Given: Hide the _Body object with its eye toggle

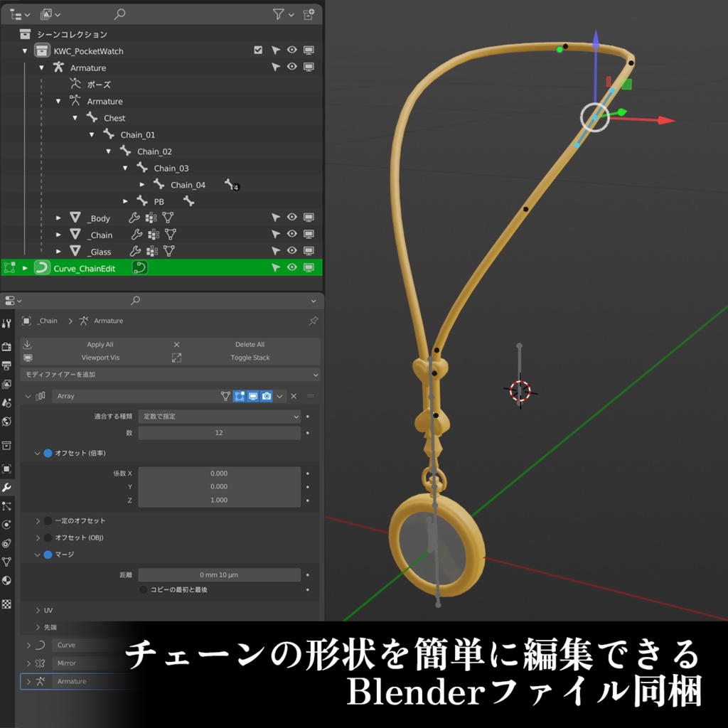Looking at the screenshot, I should click(291, 218).
